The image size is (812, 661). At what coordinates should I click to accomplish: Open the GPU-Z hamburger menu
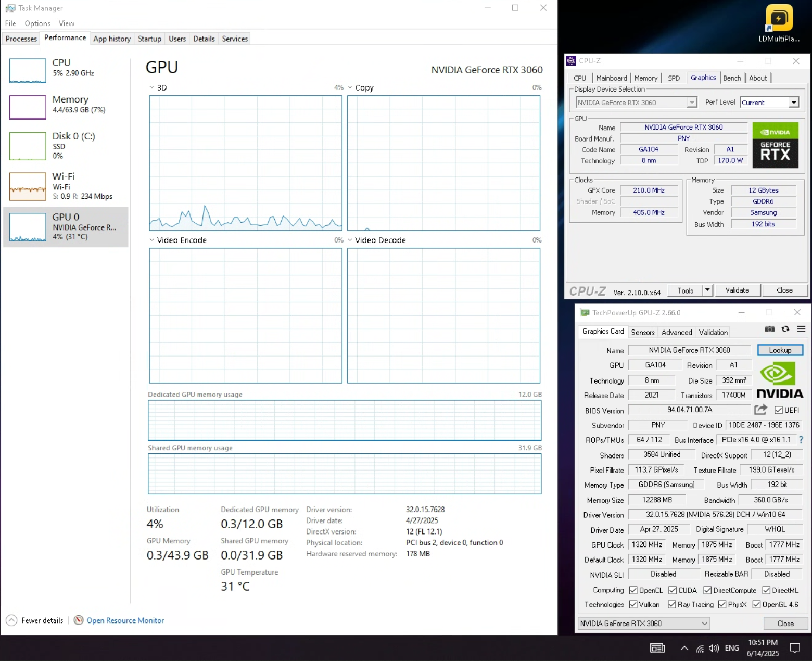click(801, 329)
